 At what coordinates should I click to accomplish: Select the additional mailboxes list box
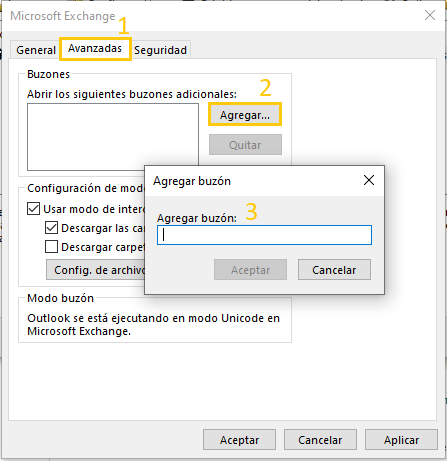coord(113,137)
